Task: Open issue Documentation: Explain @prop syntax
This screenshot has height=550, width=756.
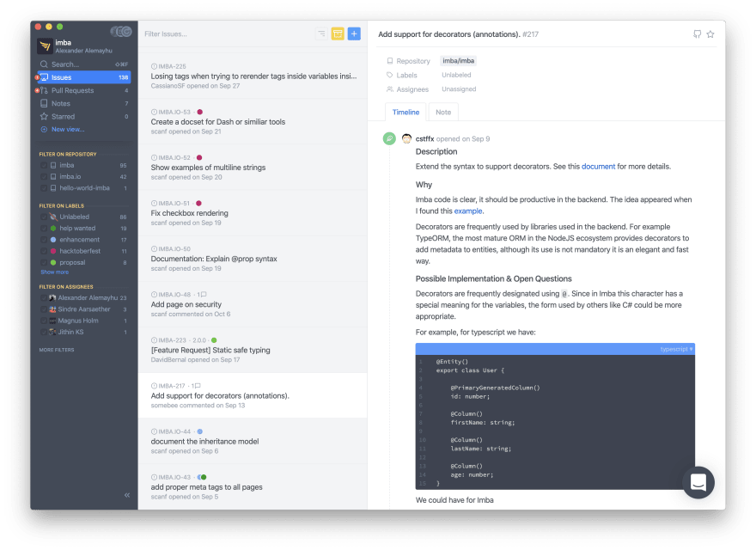Action: [253, 259]
